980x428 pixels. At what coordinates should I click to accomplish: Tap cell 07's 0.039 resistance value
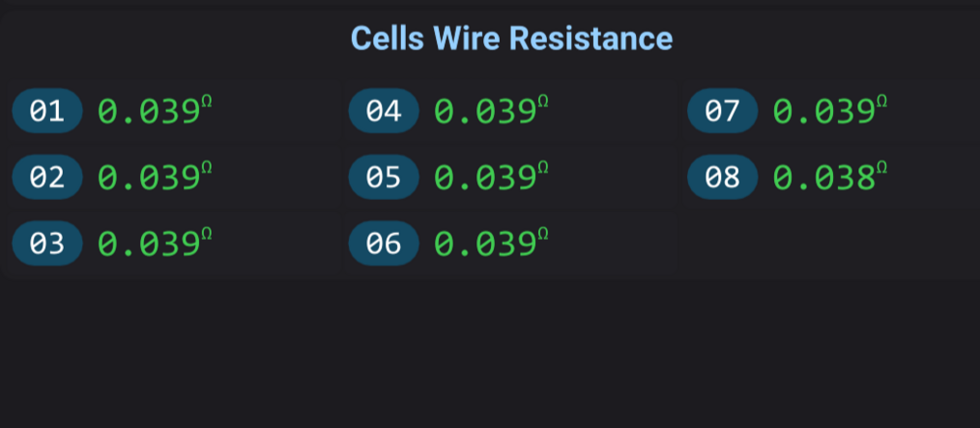pos(824,113)
